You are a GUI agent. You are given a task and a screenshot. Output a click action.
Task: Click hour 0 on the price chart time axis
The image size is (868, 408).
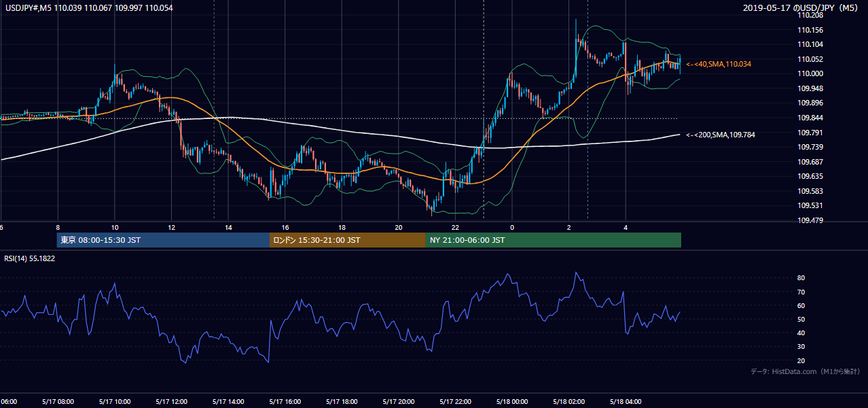point(512,228)
